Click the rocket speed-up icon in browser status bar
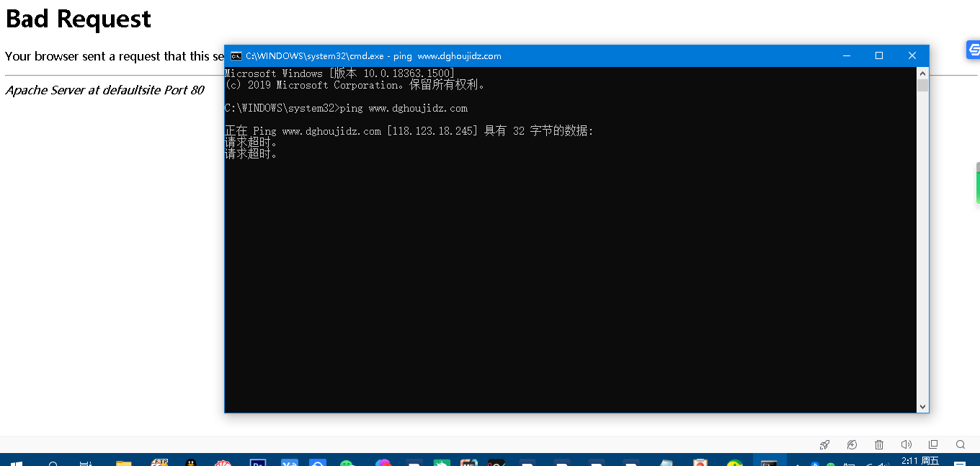Screen dimensions: 980x466 click(x=825, y=444)
